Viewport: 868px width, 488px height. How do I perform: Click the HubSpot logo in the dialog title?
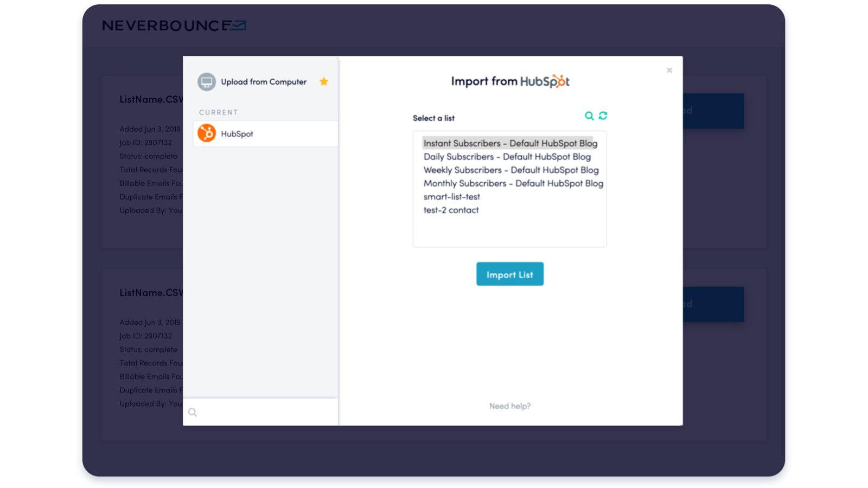click(545, 81)
